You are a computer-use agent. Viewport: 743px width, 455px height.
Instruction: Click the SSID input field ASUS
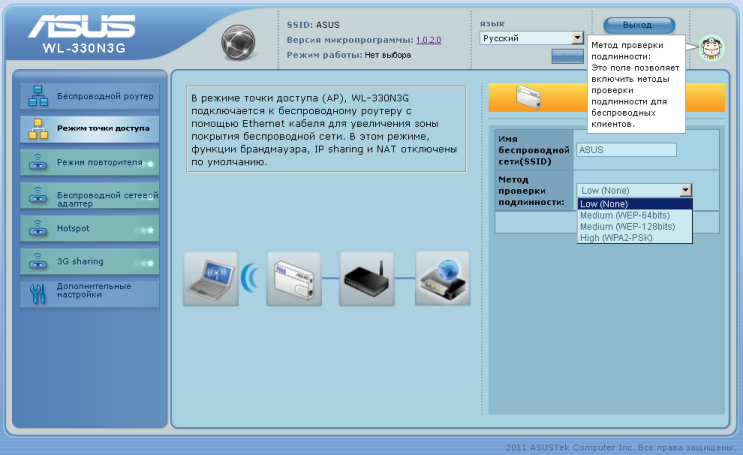coord(626,150)
